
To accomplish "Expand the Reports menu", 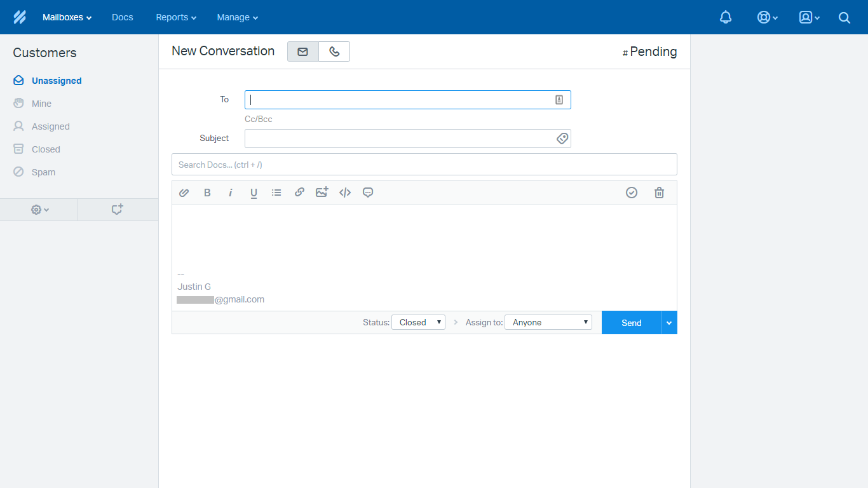I will coord(176,17).
